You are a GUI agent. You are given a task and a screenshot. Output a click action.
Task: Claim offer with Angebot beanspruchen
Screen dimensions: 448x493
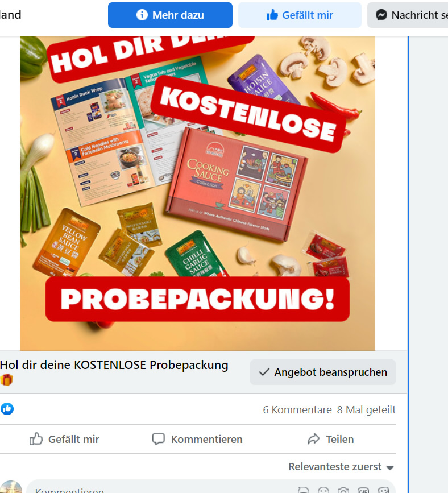[x=323, y=372]
